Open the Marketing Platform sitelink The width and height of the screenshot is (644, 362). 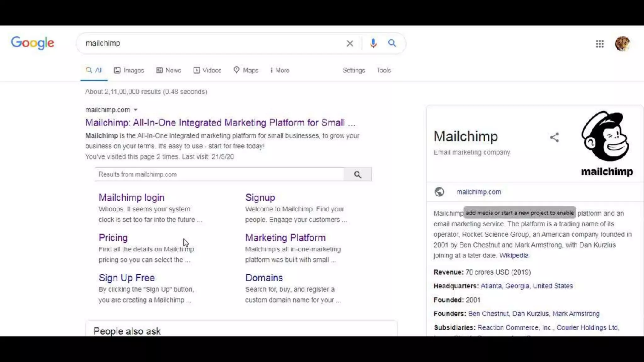coord(285,238)
